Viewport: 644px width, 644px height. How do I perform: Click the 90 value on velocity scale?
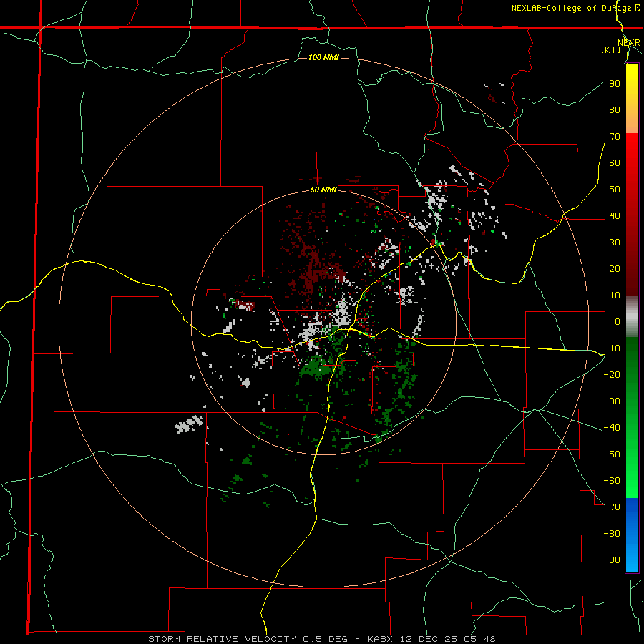tap(615, 84)
